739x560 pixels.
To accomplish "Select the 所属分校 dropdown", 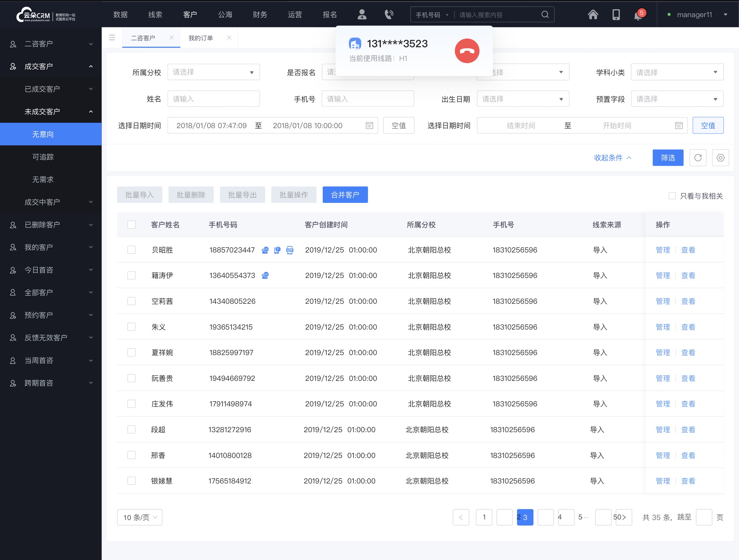I will pos(212,72).
